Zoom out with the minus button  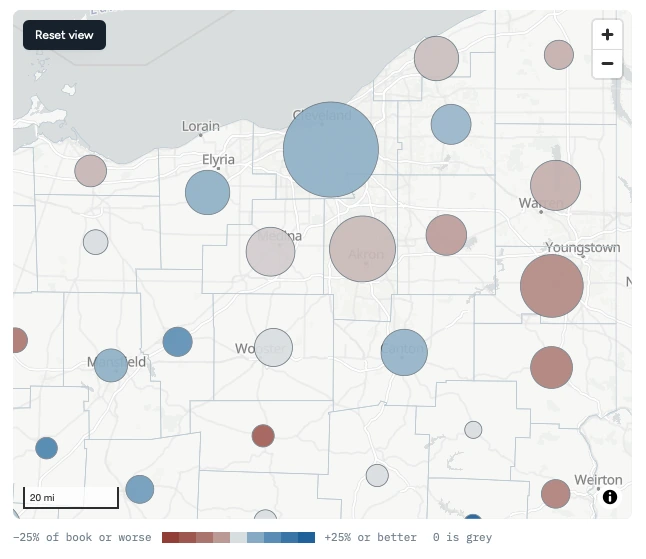pyautogui.click(x=607, y=63)
